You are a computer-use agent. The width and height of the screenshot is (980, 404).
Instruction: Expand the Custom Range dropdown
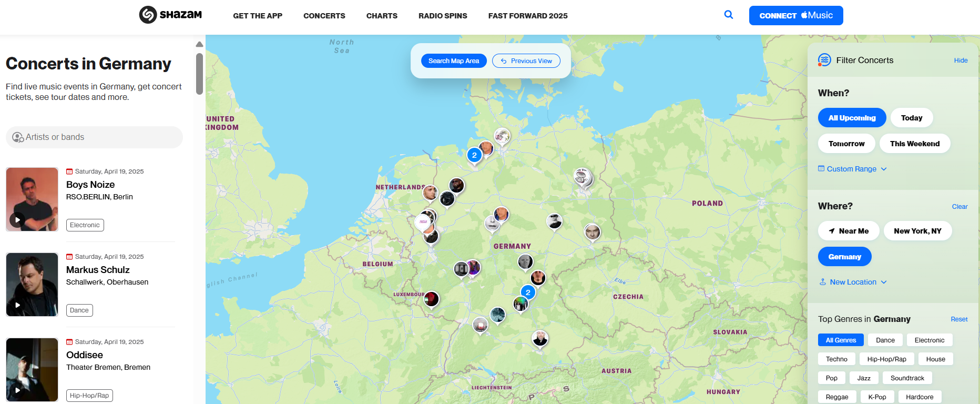[x=852, y=169]
